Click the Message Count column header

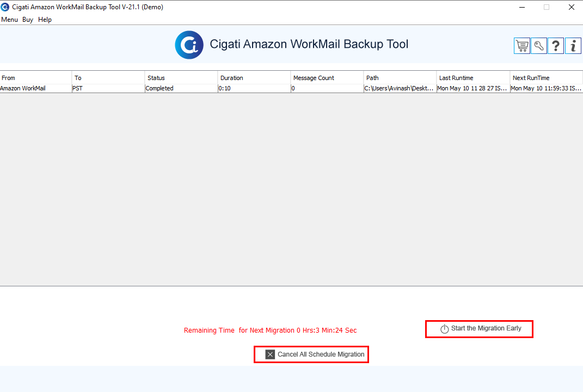tap(327, 78)
